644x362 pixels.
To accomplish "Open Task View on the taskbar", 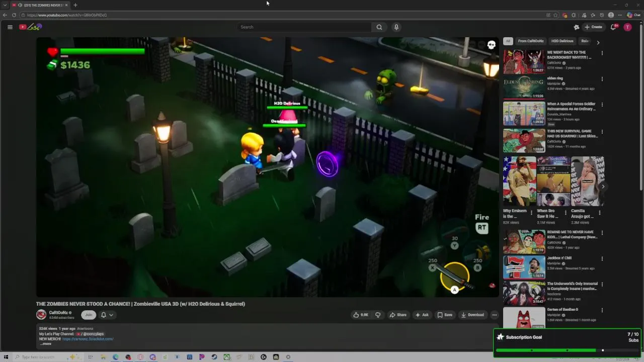I will click(91, 357).
